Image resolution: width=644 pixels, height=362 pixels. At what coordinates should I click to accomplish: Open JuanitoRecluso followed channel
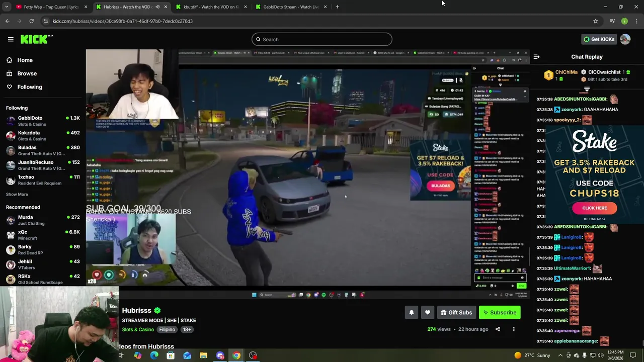(x=43, y=165)
